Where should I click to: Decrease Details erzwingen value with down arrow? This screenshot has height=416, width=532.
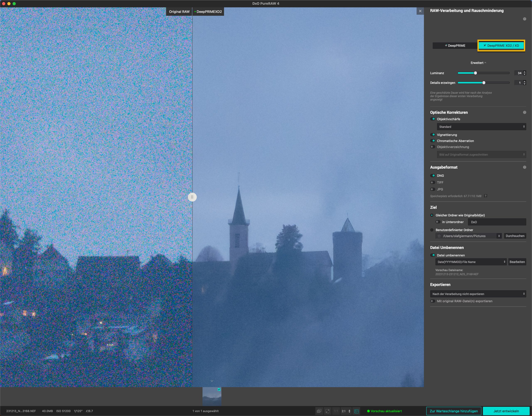click(x=525, y=84)
